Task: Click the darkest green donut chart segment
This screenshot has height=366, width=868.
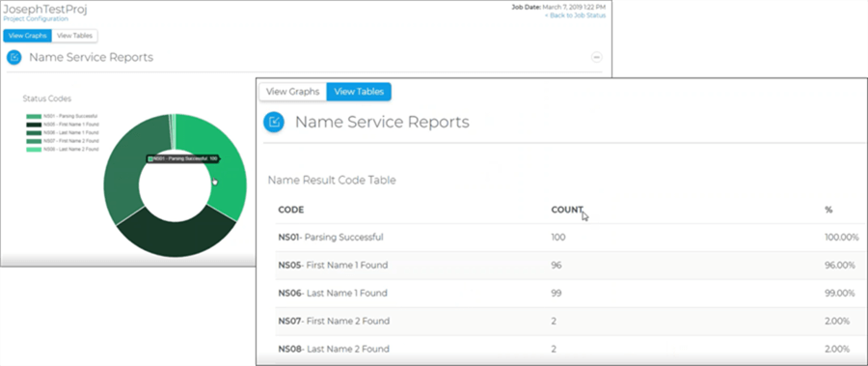Action: pos(176,236)
